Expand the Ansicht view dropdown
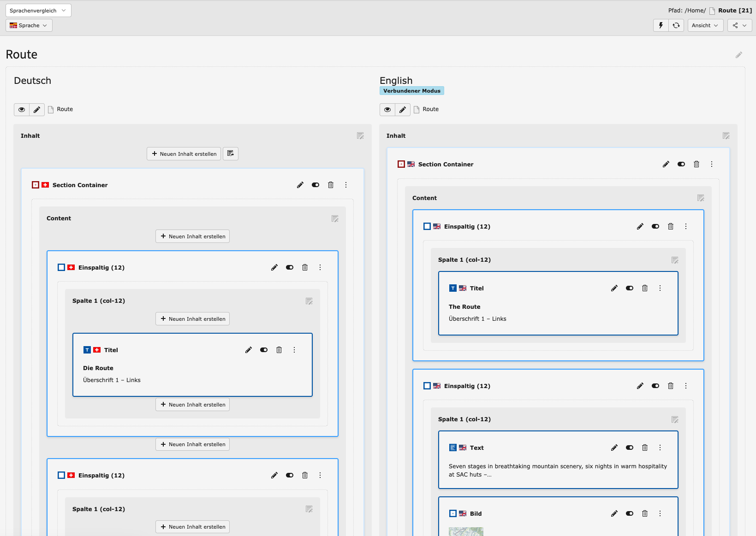This screenshot has height=536, width=756. (705, 25)
